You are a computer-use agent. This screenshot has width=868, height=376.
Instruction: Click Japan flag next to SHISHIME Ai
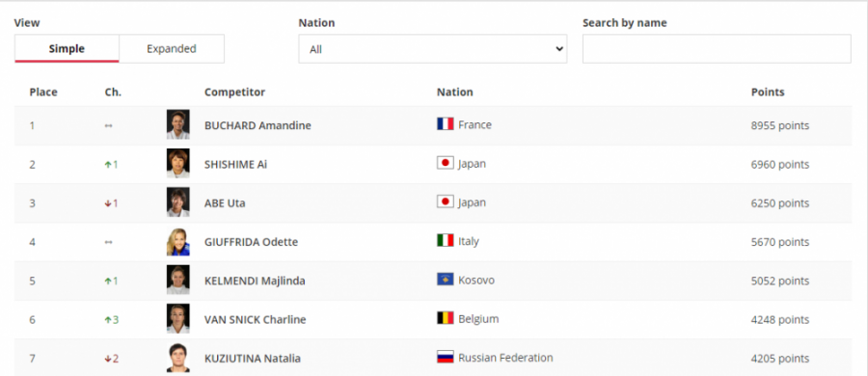445,163
